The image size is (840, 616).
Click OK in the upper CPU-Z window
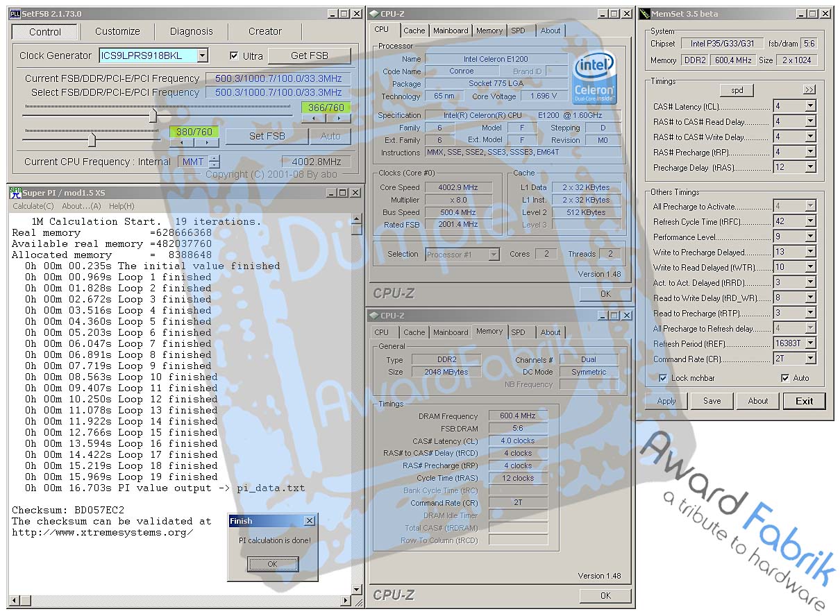(x=605, y=293)
